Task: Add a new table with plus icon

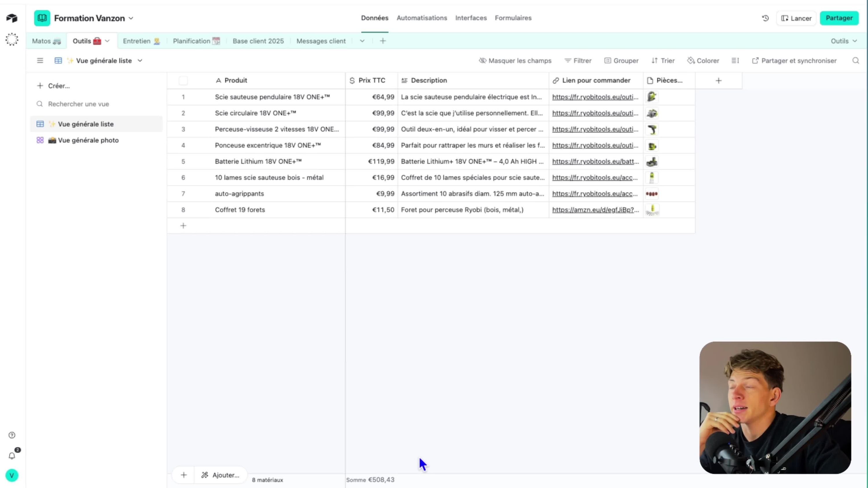Action: [x=383, y=41]
